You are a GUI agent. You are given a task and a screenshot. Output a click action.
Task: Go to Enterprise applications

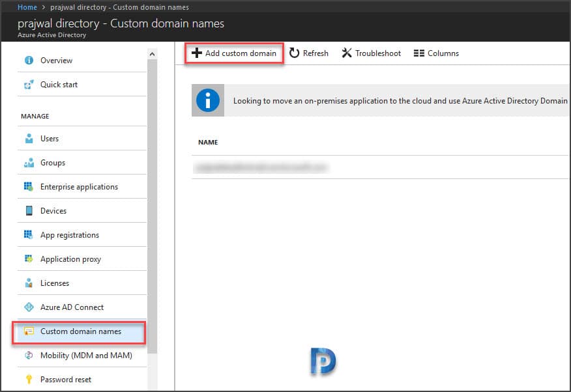pos(82,186)
